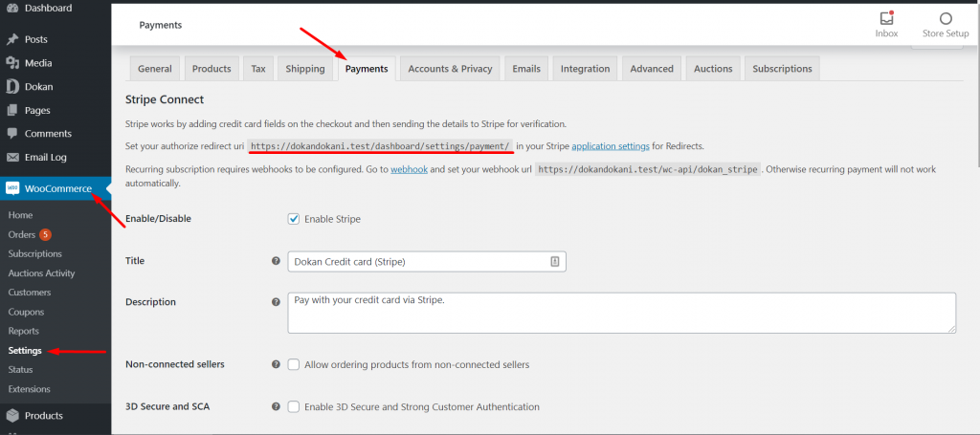980x435 pixels.
Task: Click help icon beside 3D Secure and SCA
Action: 276,407
